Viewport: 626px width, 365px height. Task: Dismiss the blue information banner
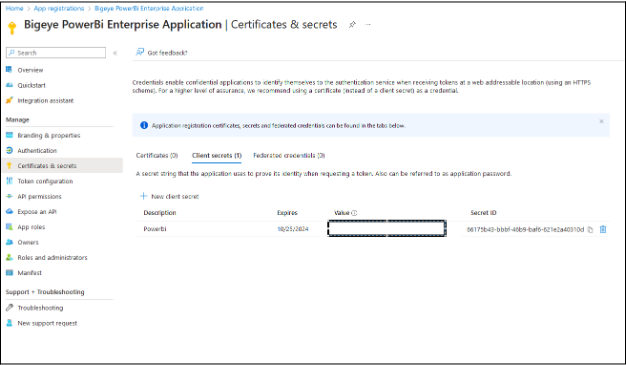click(601, 121)
